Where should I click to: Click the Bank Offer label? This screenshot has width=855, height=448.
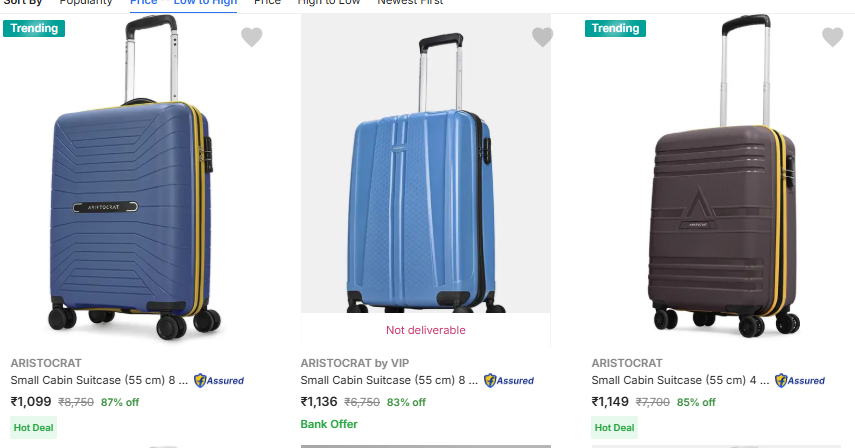[x=328, y=424]
